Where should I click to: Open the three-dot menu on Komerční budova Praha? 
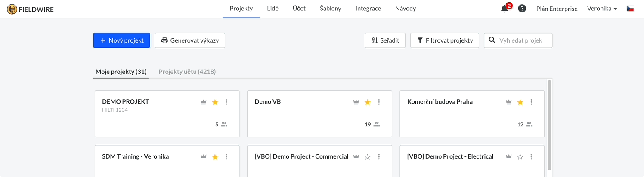click(x=531, y=102)
